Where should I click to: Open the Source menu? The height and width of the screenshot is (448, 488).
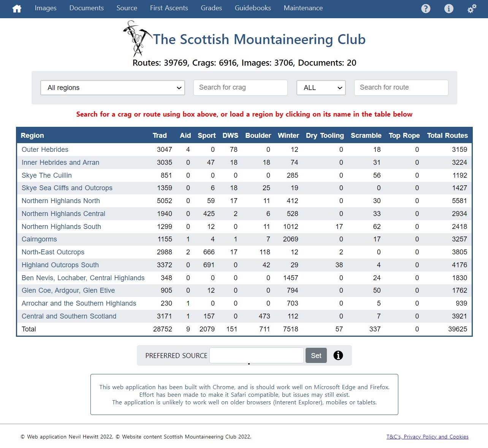tap(127, 8)
